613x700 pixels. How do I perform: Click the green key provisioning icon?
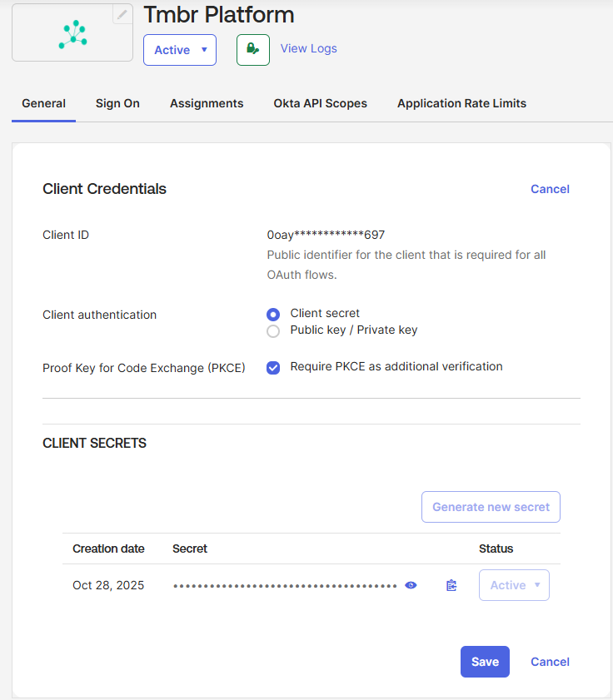pos(253,50)
